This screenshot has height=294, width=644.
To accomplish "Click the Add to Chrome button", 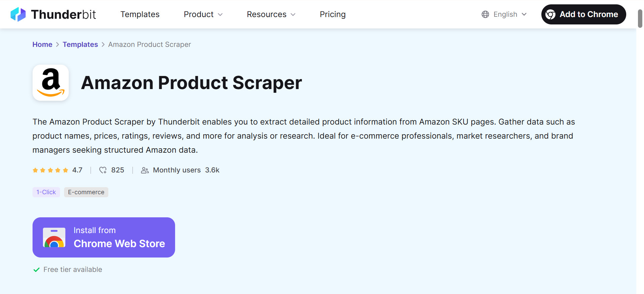I will [583, 14].
